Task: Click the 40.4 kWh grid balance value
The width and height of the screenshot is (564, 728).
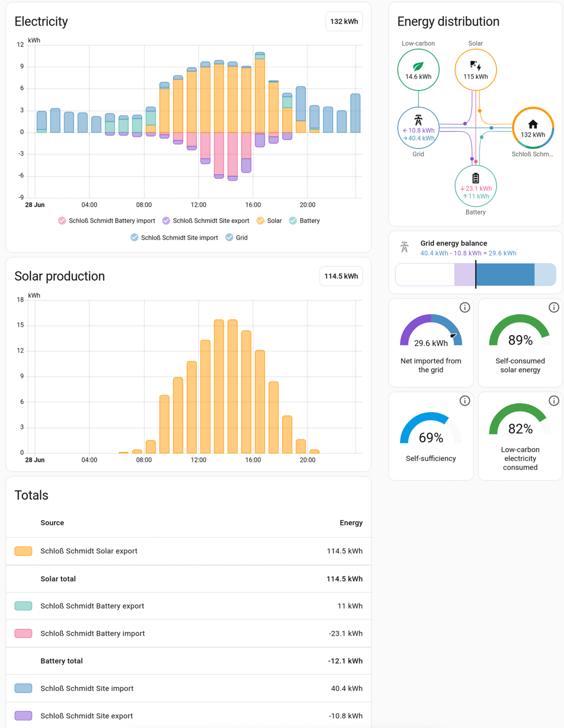Action: 434,253
